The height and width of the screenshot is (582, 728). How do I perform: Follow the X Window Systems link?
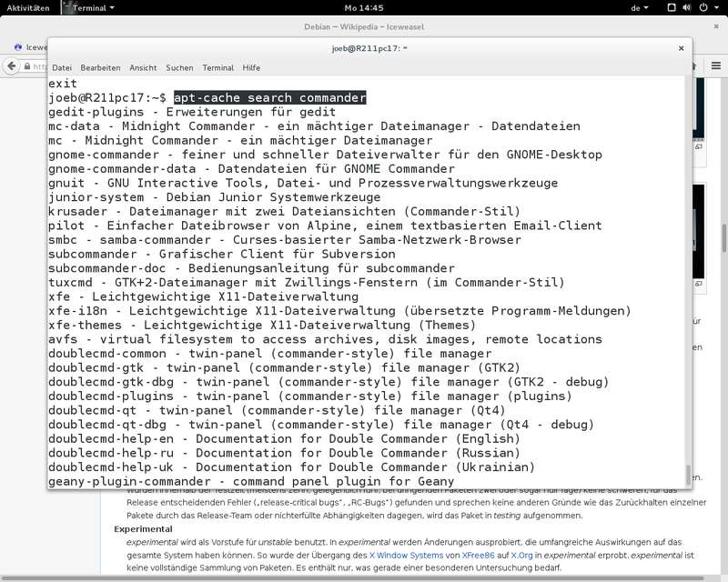406,555
